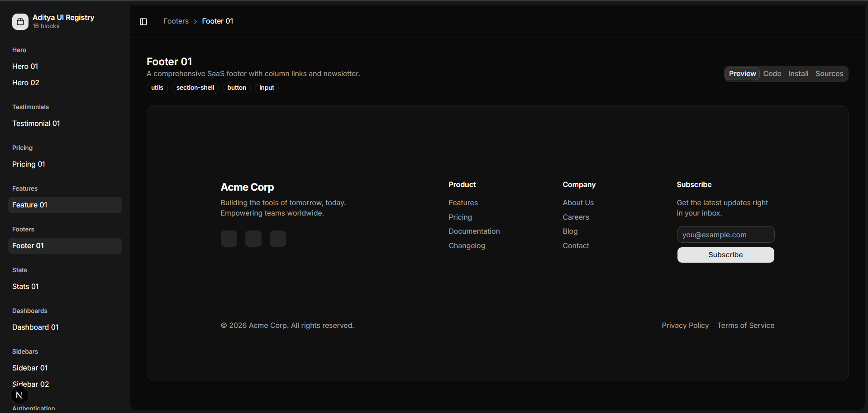Click the Aditya UI Registry logo icon

tap(20, 21)
